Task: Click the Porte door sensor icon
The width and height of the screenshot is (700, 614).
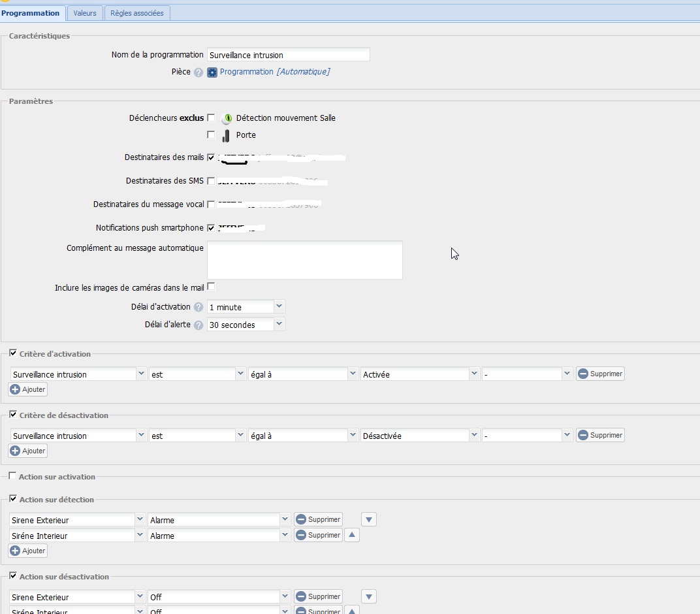Action: coord(226,136)
